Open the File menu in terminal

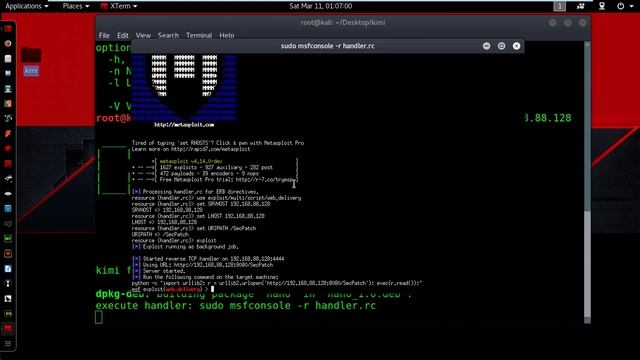click(104, 36)
